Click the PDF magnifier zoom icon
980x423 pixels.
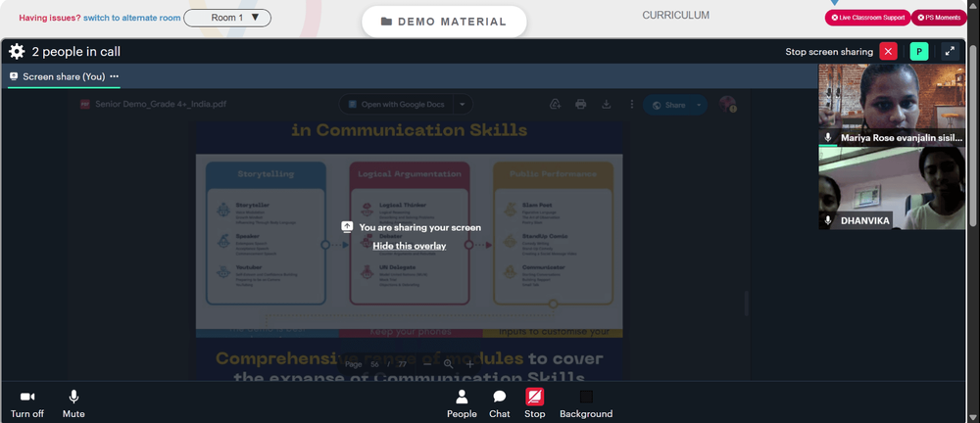[448, 363]
